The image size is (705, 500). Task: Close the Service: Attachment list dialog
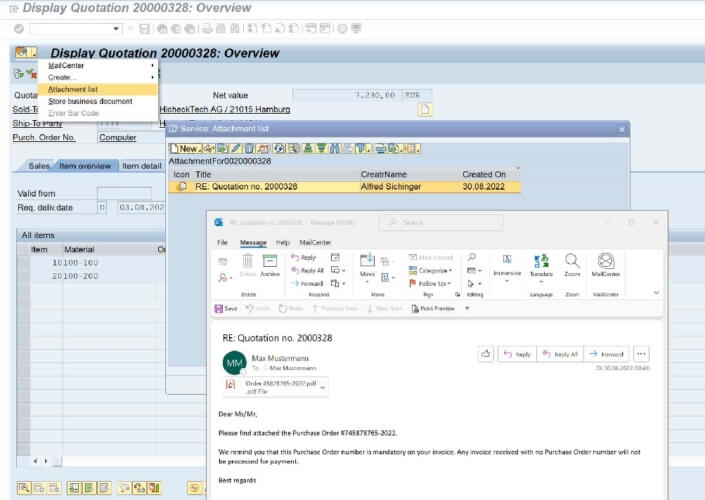(621, 129)
